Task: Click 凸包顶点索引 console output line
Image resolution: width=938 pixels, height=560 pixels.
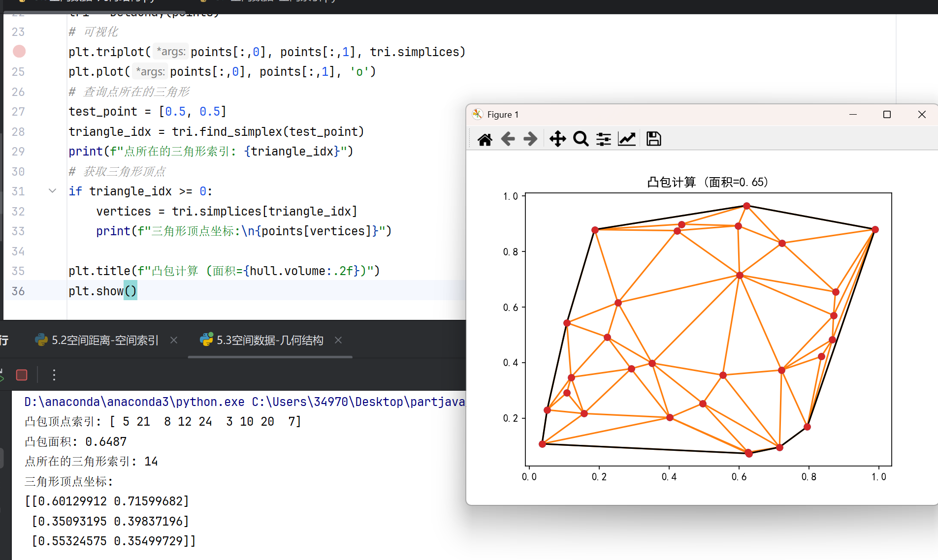Action: (162, 422)
